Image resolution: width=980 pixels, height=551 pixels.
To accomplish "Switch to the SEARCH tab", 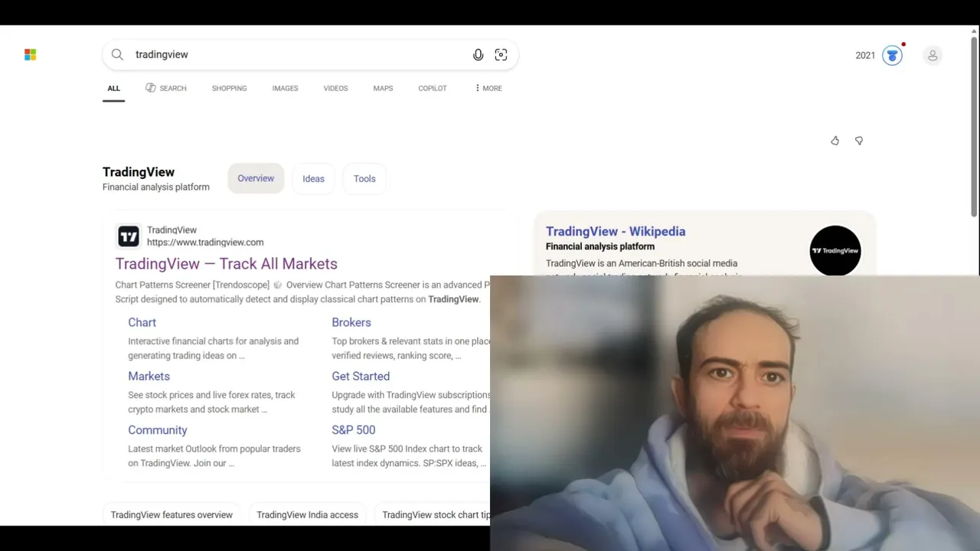I will (x=166, y=88).
